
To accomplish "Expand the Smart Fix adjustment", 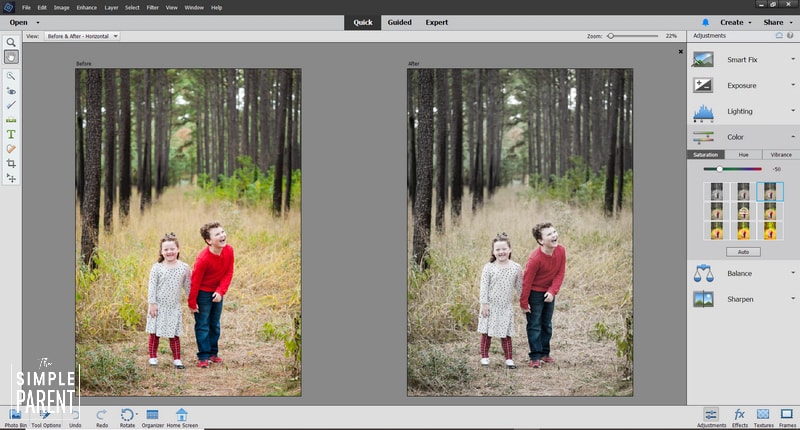I will pyautogui.click(x=741, y=60).
